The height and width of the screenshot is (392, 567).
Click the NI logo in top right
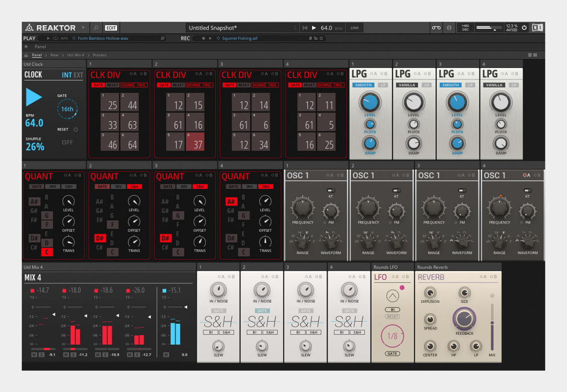point(537,28)
